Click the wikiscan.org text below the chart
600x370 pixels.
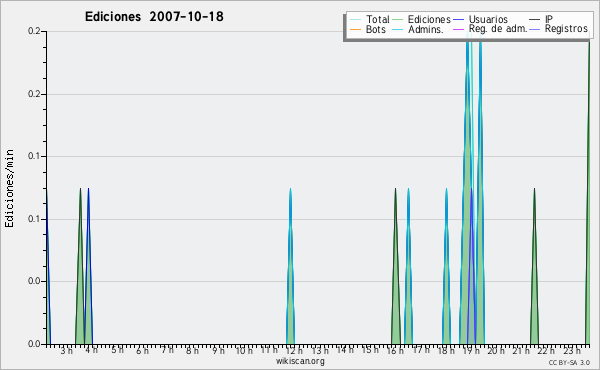click(x=300, y=361)
